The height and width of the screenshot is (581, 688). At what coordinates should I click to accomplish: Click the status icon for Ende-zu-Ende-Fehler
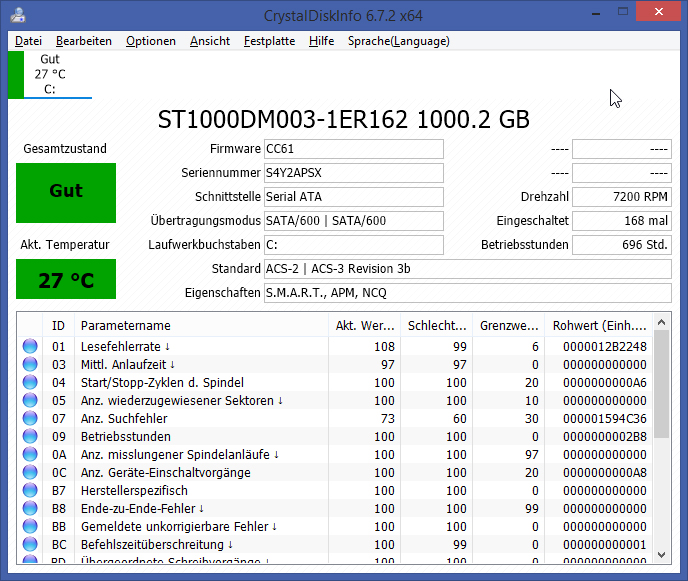point(29,508)
